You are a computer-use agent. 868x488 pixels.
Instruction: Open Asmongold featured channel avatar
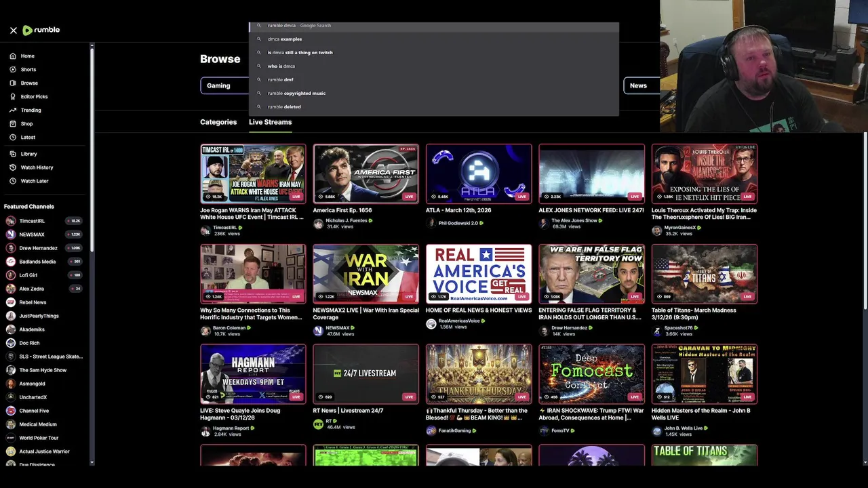coord(11,384)
